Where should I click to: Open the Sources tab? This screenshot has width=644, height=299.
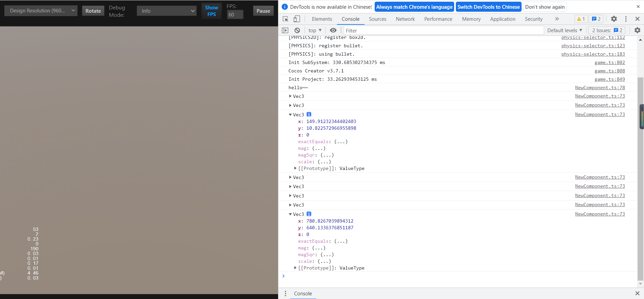[377, 19]
